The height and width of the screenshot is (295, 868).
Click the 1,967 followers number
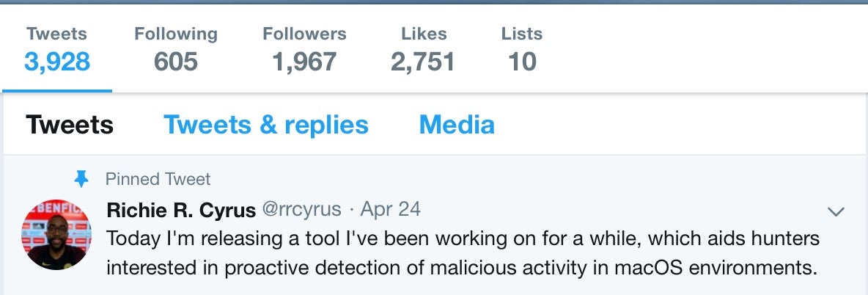[304, 62]
